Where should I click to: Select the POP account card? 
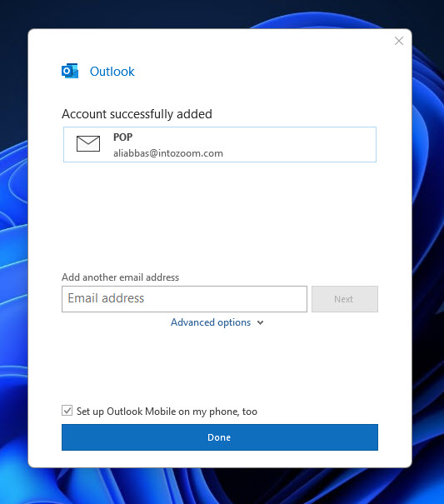tap(220, 144)
